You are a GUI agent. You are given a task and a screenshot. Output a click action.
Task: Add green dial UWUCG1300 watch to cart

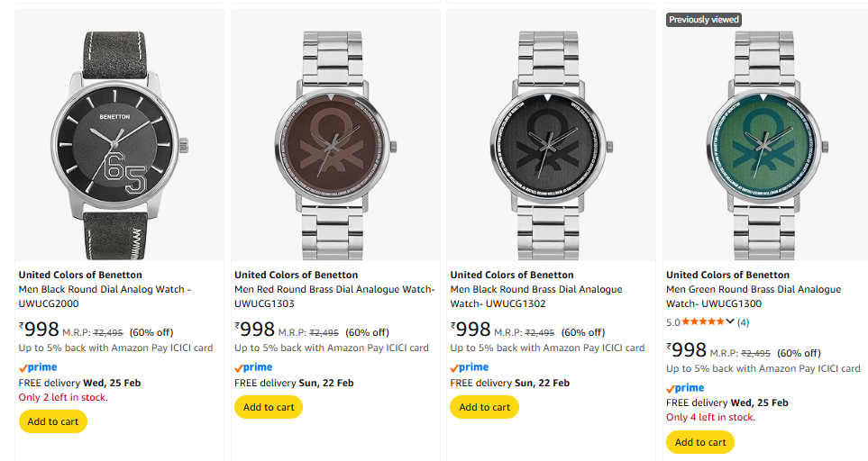pos(700,442)
